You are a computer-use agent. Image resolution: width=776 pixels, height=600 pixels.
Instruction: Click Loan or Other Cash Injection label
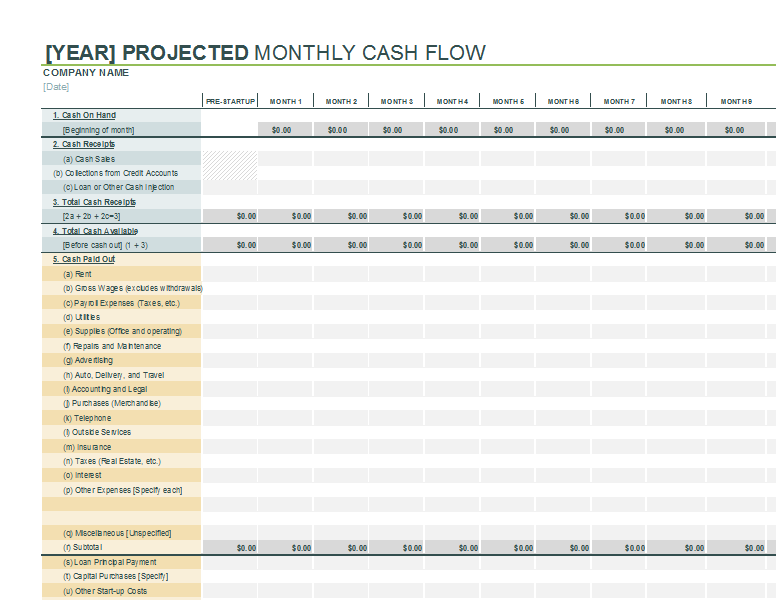pos(118,187)
